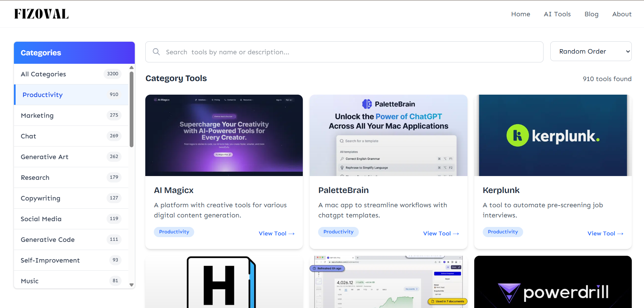
Task: Open the PaletteBrain preview thumbnail
Action: 388,135
